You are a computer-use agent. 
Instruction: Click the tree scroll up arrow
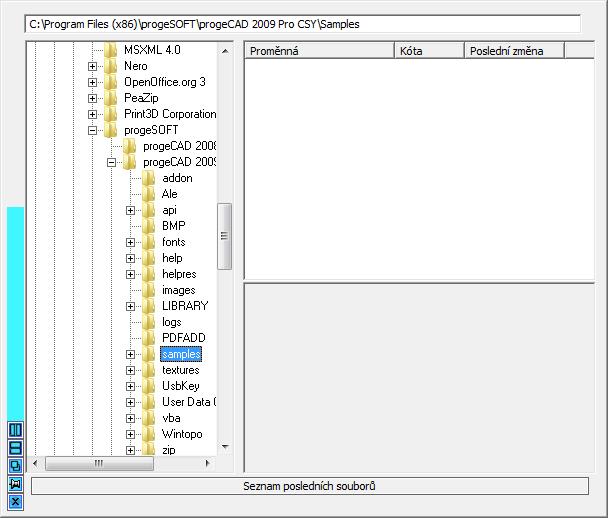(225, 51)
